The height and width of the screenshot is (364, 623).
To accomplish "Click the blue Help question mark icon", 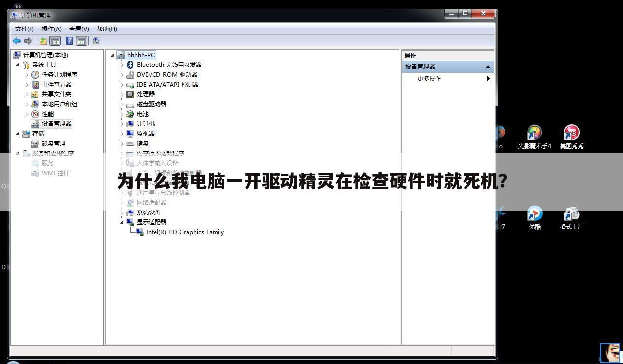I will 70,41.
